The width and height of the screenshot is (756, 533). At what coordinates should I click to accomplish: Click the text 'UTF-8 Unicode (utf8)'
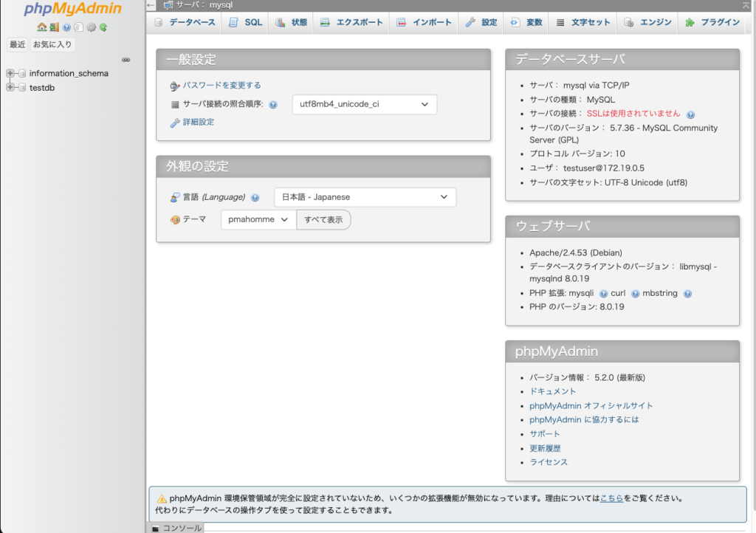tap(646, 182)
